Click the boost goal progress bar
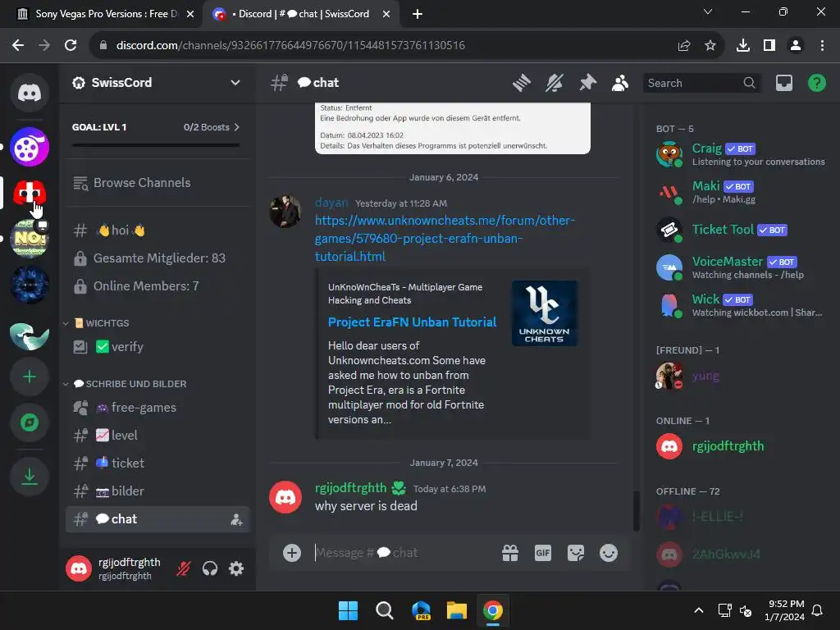The width and height of the screenshot is (840, 630). (156, 145)
